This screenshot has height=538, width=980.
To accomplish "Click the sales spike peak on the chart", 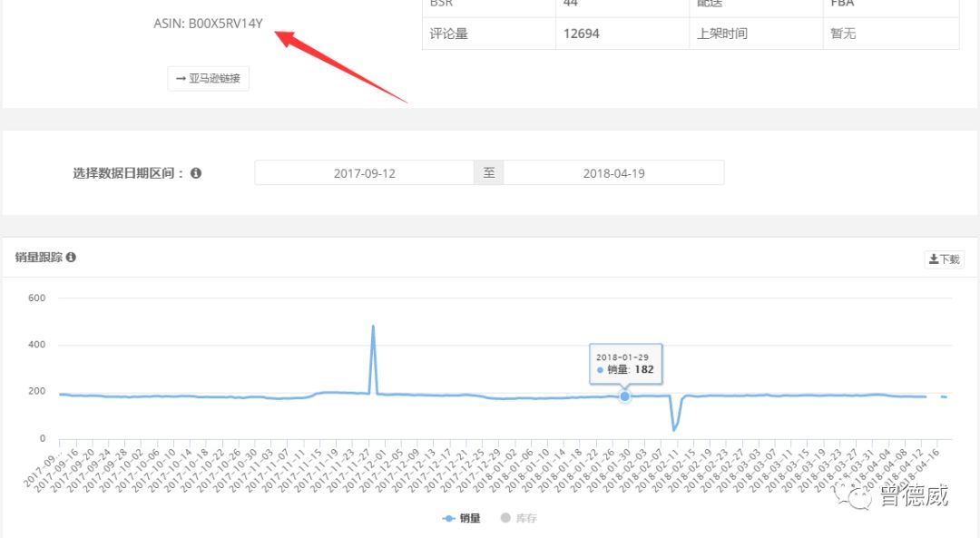I will click(x=373, y=327).
